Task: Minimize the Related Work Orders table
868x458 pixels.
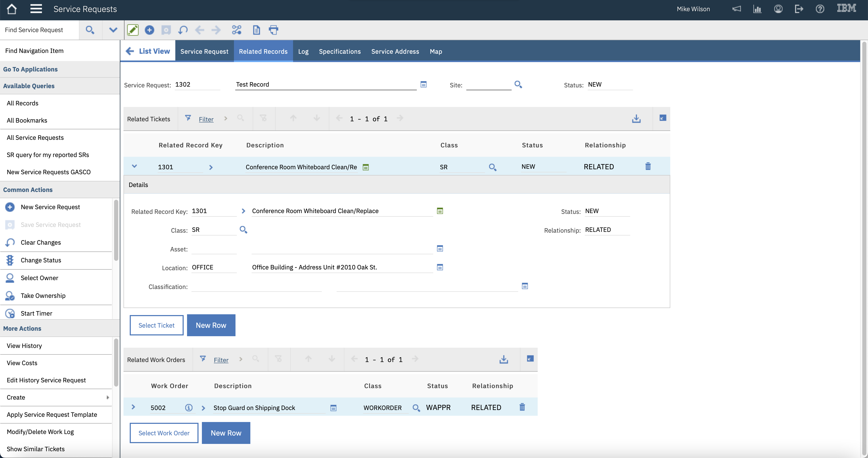Action: point(530,359)
